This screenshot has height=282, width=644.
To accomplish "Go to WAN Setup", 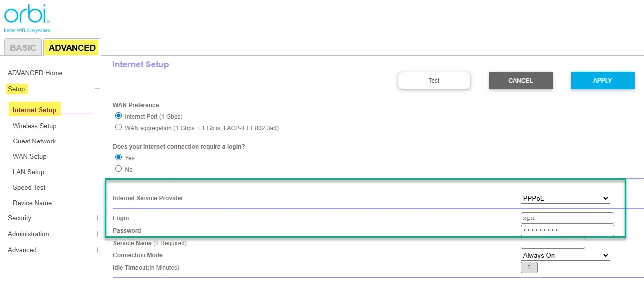I will coord(30,156).
